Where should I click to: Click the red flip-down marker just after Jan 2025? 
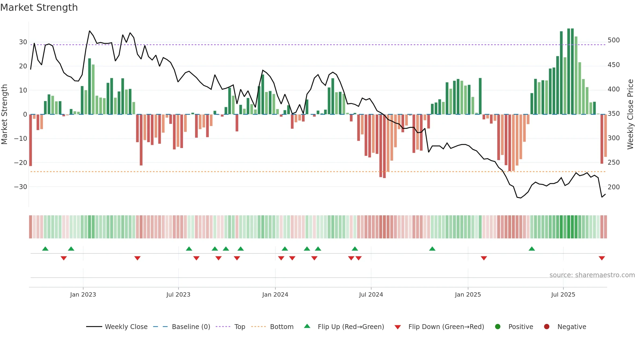(x=484, y=258)
